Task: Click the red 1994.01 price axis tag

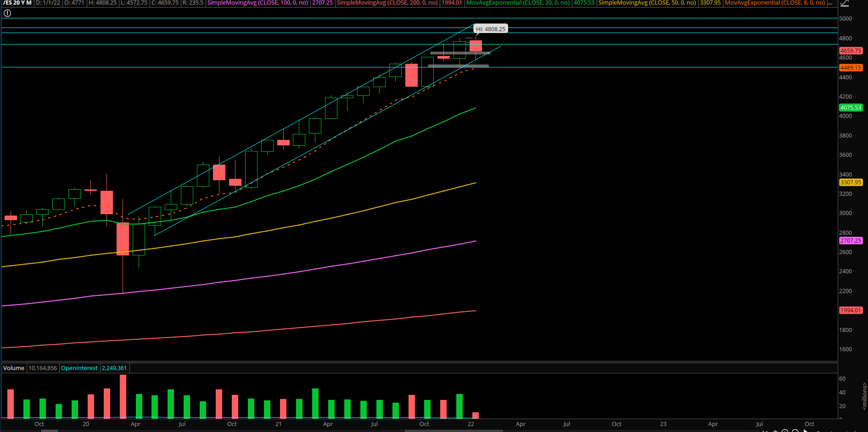Action: 851,310
